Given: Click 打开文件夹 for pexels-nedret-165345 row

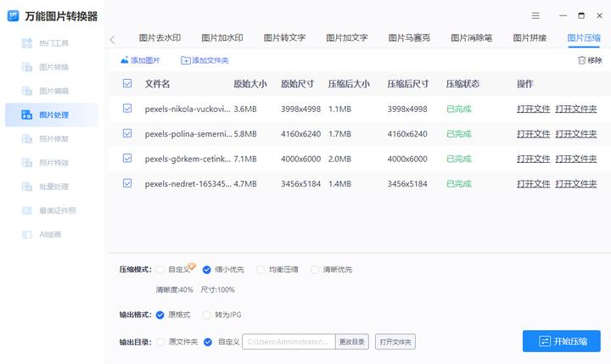Looking at the screenshot, I should coord(576,183).
